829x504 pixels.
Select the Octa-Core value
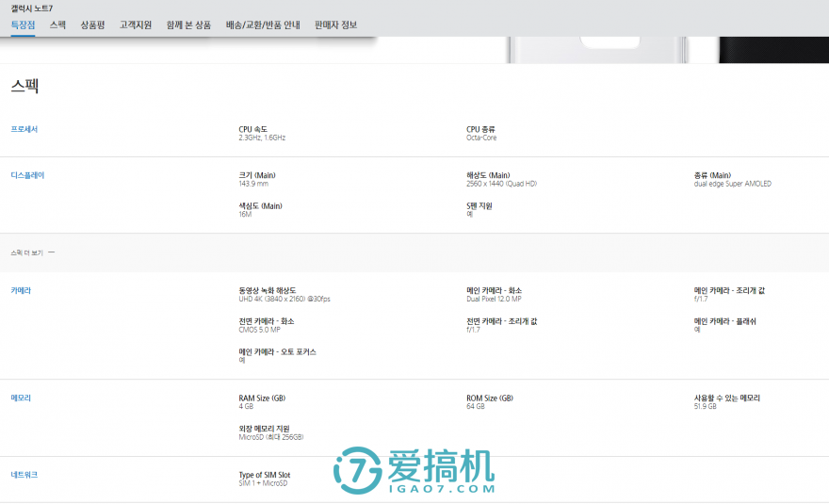[481, 138]
